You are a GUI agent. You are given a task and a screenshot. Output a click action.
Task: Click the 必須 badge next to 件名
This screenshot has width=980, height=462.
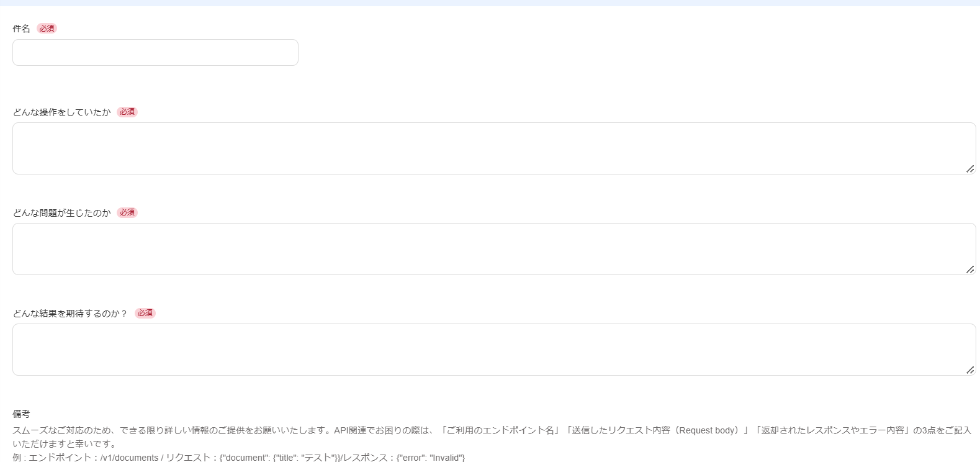47,29
